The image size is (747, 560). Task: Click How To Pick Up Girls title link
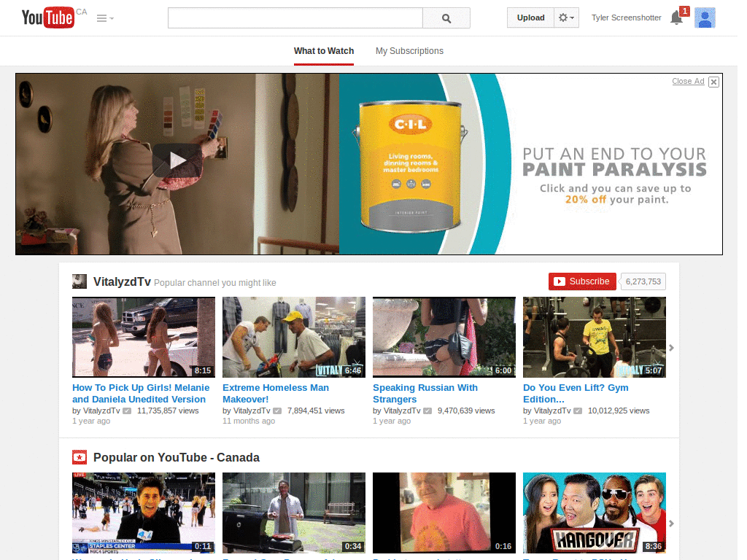pyautogui.click(x=141, y=393)
